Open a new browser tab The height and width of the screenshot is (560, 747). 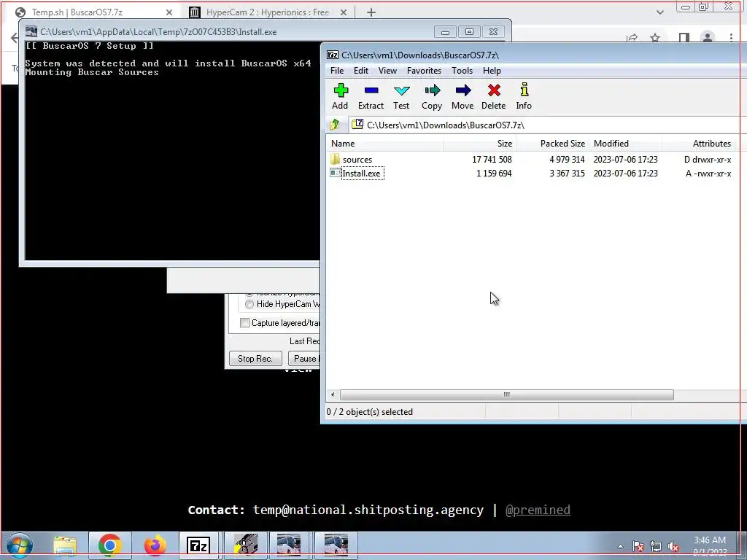[x=371, y=12]
